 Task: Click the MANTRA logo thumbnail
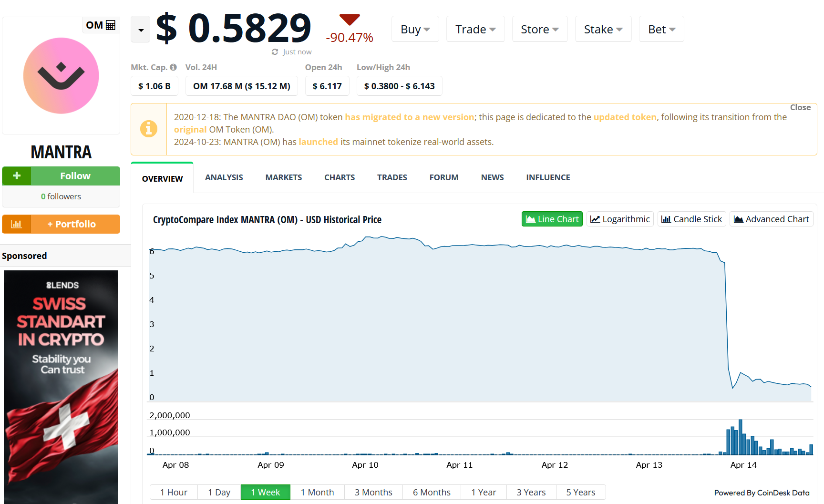pos(61,75)
